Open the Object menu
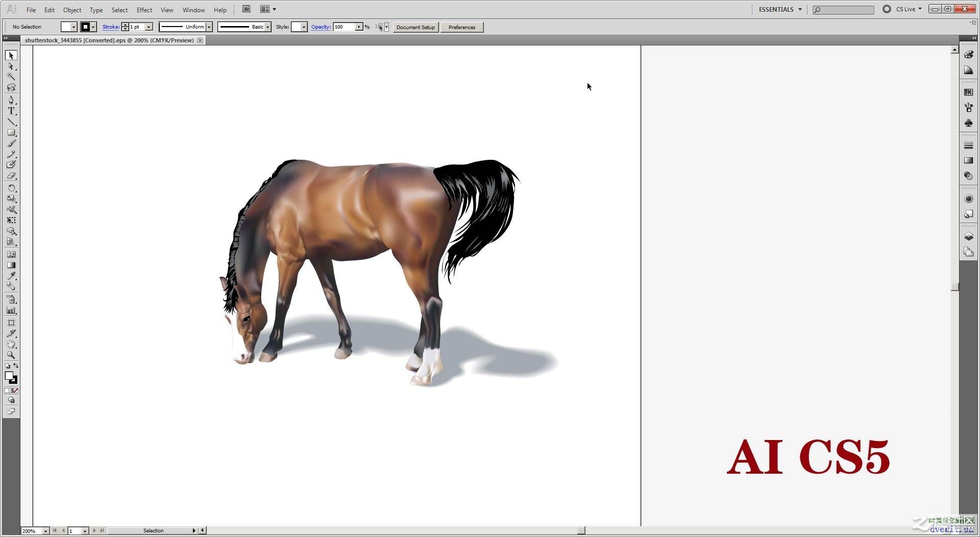This screenshot has height=537, width=980. (x=72, y=10)
